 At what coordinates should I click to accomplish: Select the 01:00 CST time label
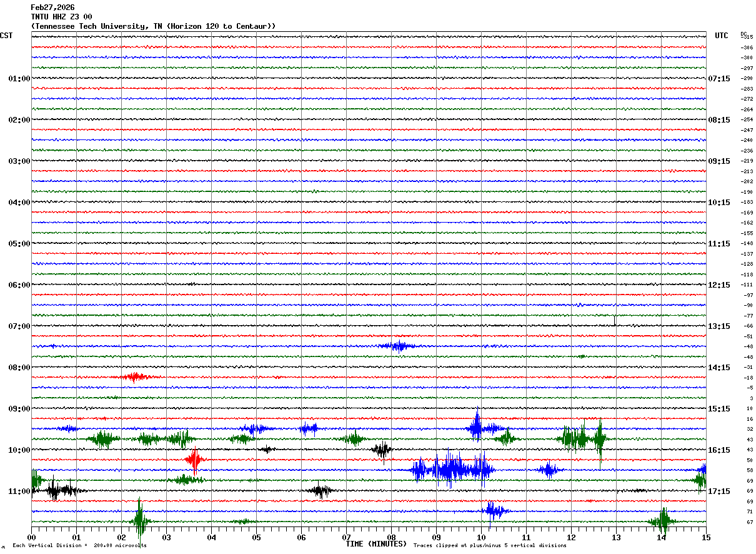tap(19, 79)
